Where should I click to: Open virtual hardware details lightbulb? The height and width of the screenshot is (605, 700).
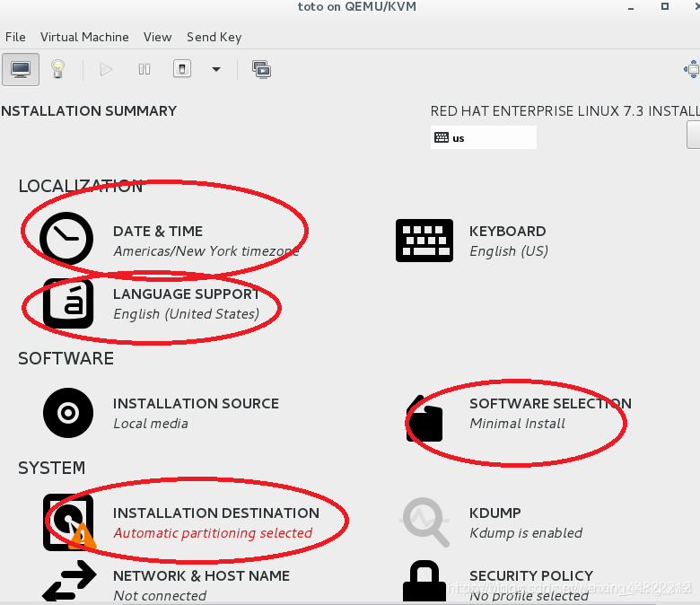(x=58, y=69)
